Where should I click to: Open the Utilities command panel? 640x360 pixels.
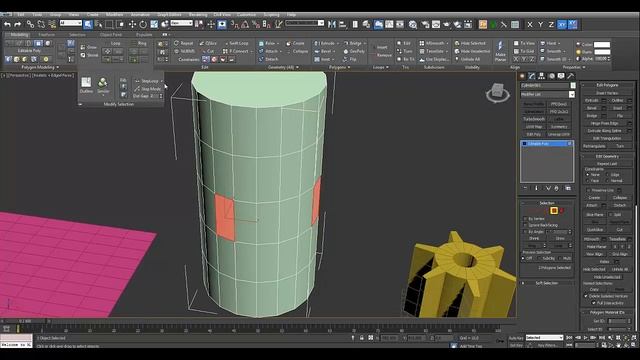(571, 76)
